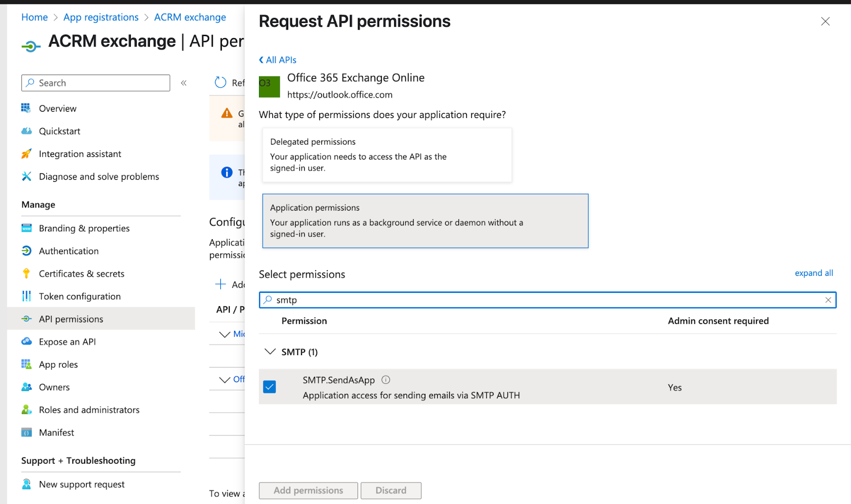
Task: Select the Application permissions card
Action: point(425,221)
